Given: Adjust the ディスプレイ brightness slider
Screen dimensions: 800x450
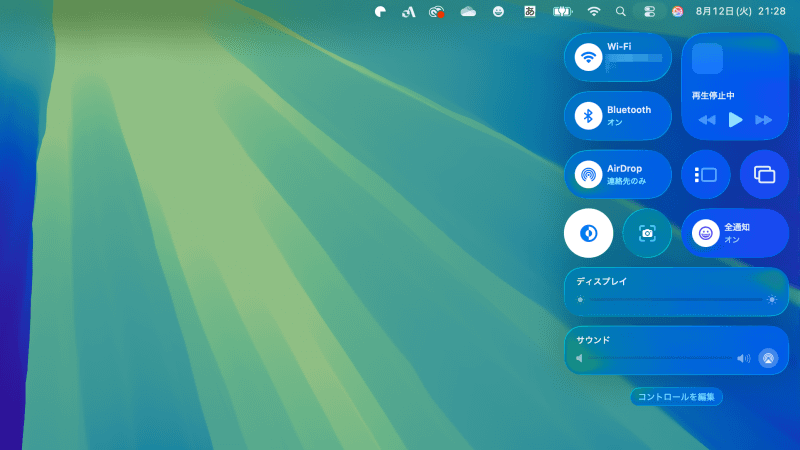Looking at the screenshot, I should pyautogui.click(x=676, y=300).
